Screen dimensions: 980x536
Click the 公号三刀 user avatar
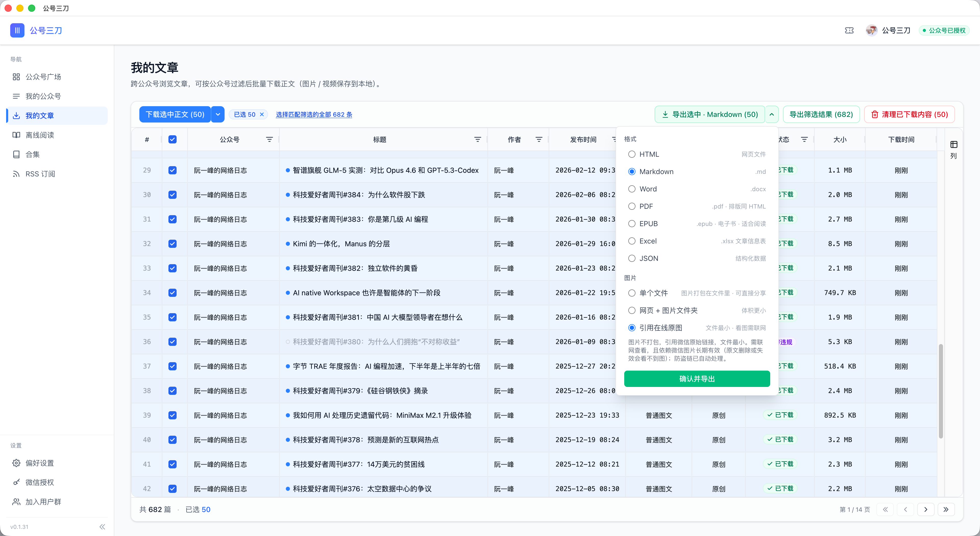(x=871, y=30)
